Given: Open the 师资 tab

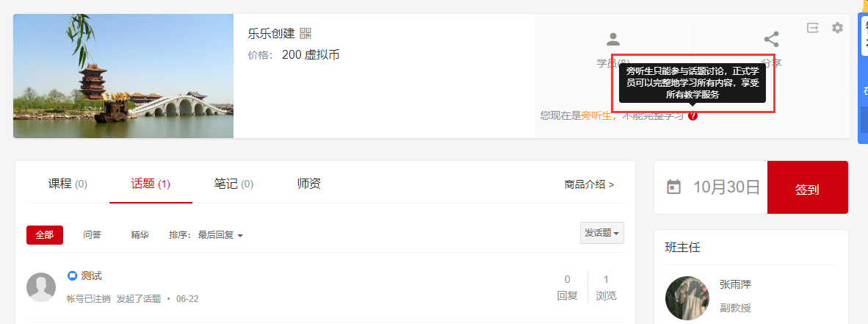Looking at the screenshot, I should tap(309, 184).
